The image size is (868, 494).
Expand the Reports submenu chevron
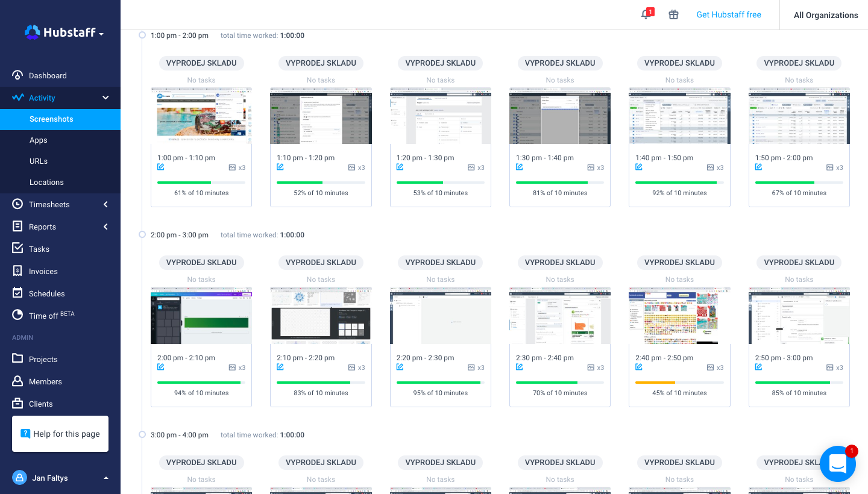[105, 227]
